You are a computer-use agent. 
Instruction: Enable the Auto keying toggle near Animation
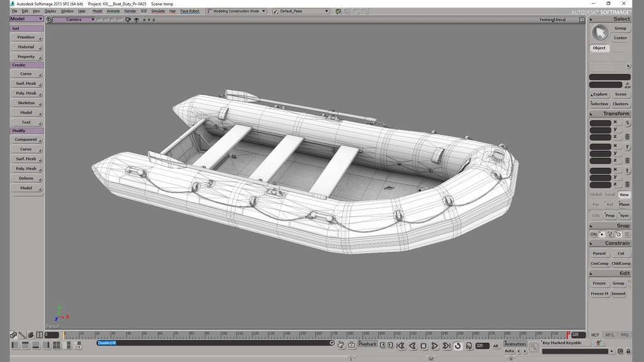point(509,351)
